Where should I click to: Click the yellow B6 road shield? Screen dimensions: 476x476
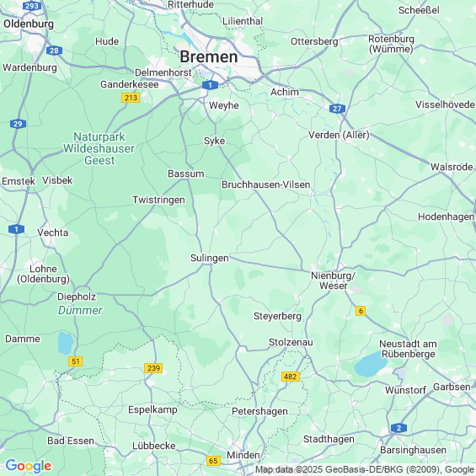361,311
